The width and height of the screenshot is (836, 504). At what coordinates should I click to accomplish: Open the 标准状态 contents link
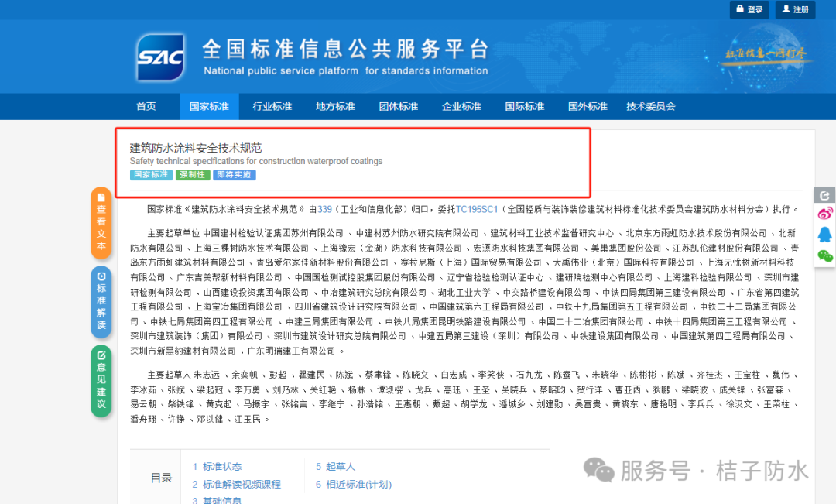[x=221, y=468]
